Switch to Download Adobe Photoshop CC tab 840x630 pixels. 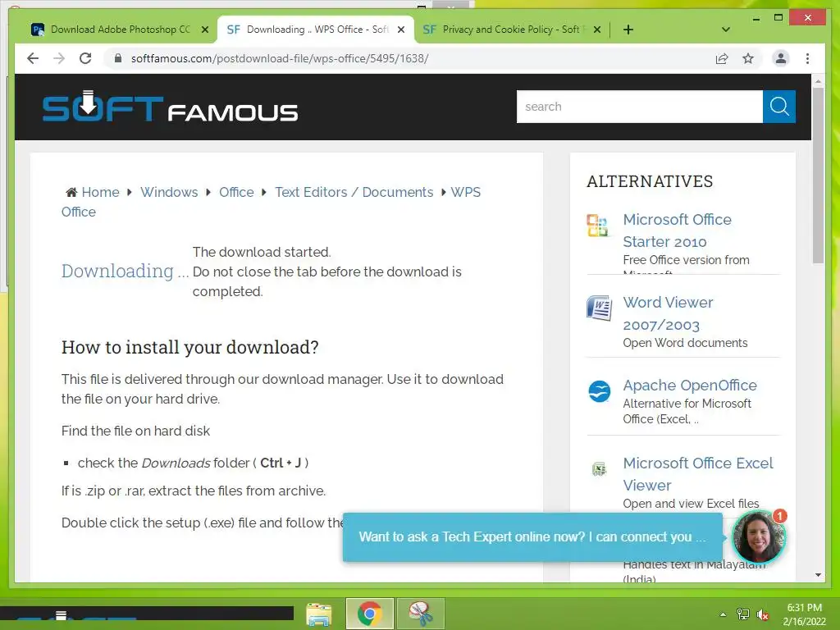[x=120, y=30]
